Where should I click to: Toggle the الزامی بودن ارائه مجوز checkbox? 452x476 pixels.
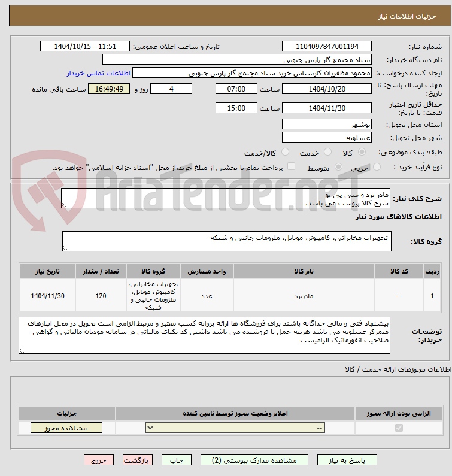point(399,428)
